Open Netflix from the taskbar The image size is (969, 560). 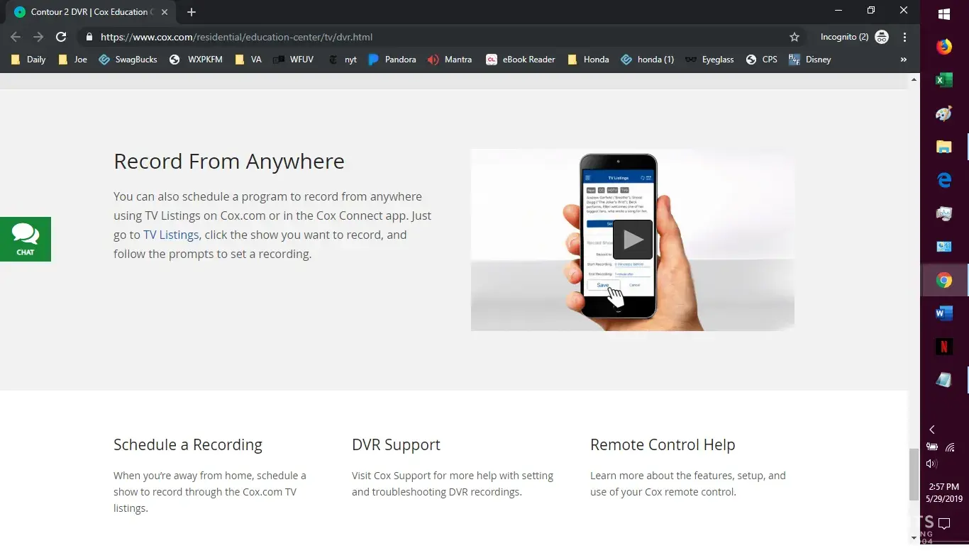(943, 347)
